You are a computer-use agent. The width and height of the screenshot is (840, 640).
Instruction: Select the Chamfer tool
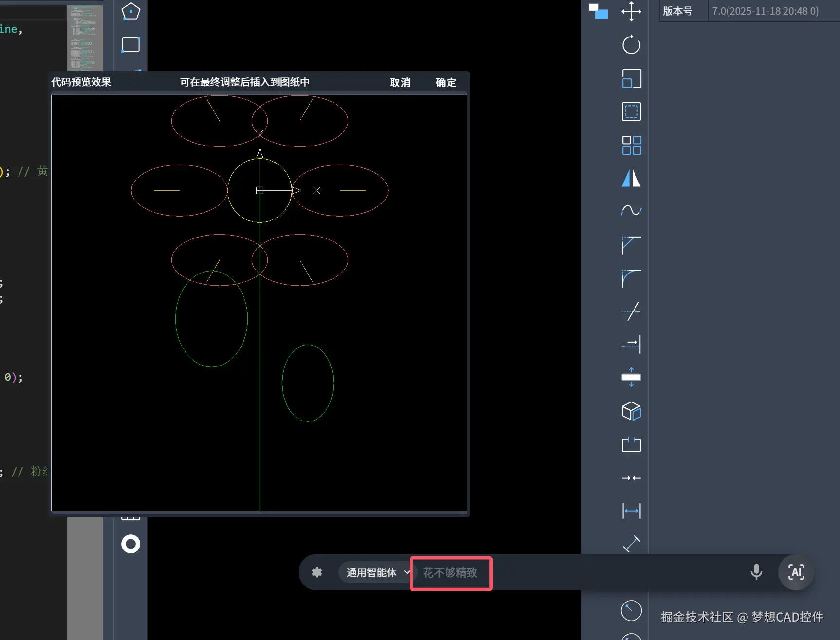(631, 245)
